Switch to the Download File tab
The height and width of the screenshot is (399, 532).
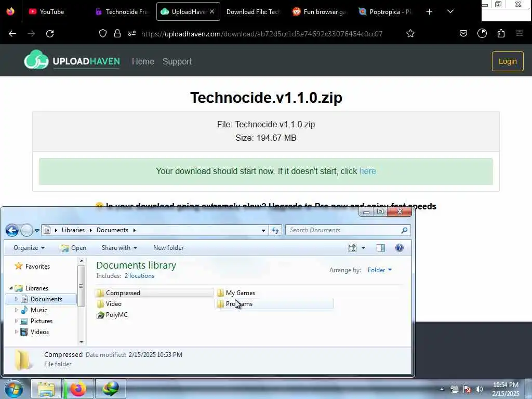pos(252,11)
